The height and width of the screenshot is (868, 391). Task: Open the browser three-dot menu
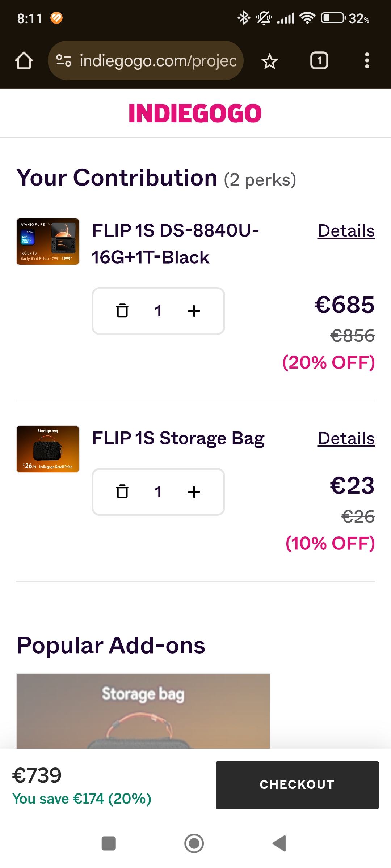pyautogui.click(x=367, y=61)
